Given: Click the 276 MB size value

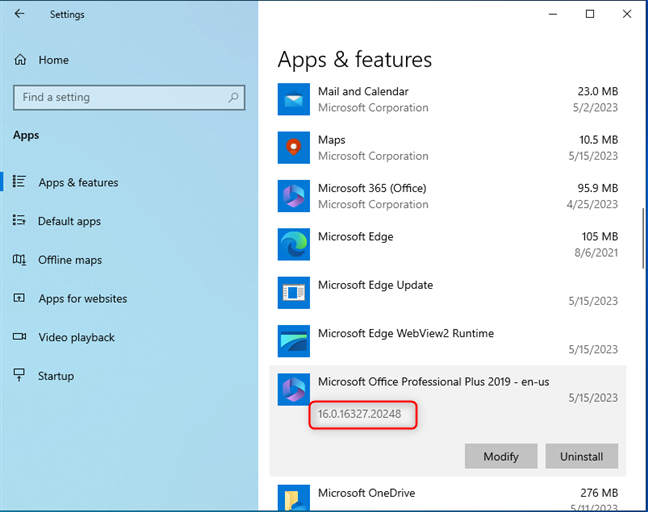Looking at the screenshot, I should 599,493.
